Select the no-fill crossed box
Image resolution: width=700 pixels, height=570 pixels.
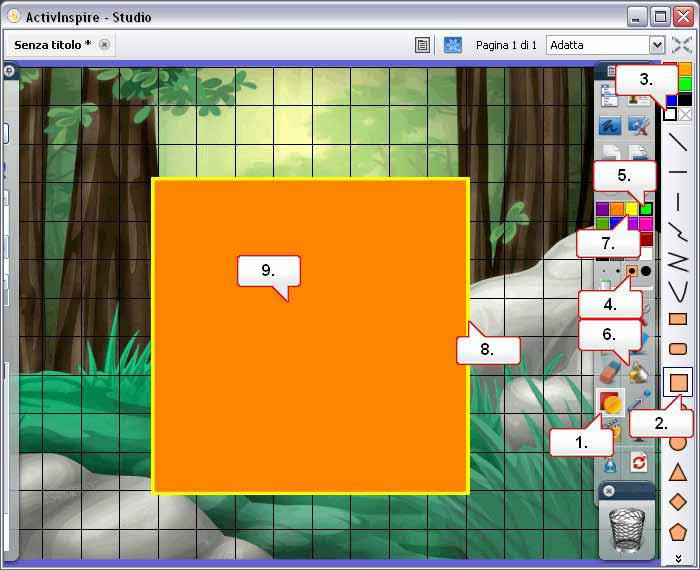[685, 114]
